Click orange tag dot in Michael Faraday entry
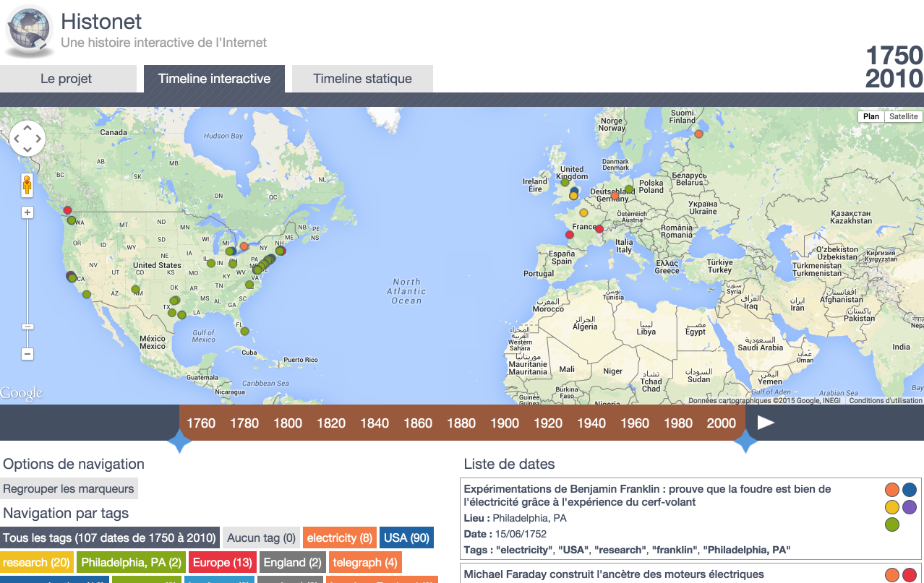 [892, 575]
